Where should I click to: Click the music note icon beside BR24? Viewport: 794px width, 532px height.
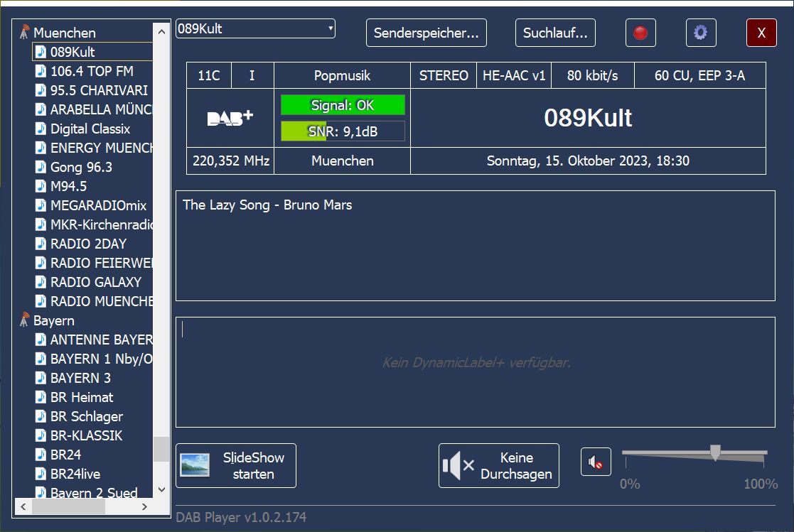pos(41,455)
